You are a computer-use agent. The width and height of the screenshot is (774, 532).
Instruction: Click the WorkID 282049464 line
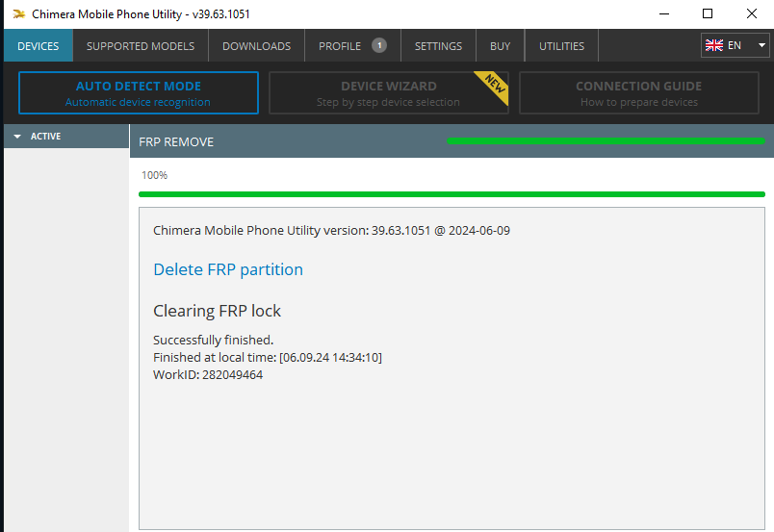[x=208, y=374]
